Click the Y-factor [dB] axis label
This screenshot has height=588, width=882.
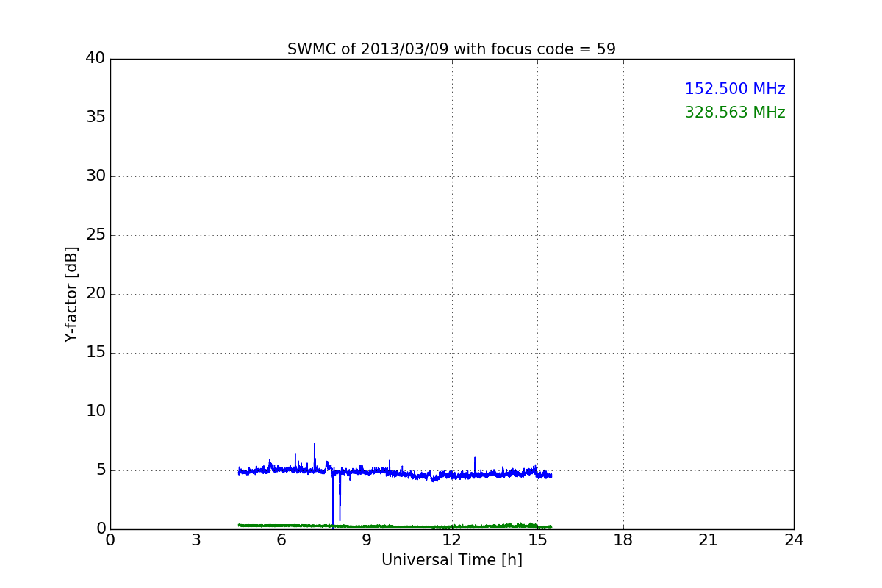coord(71,294)
